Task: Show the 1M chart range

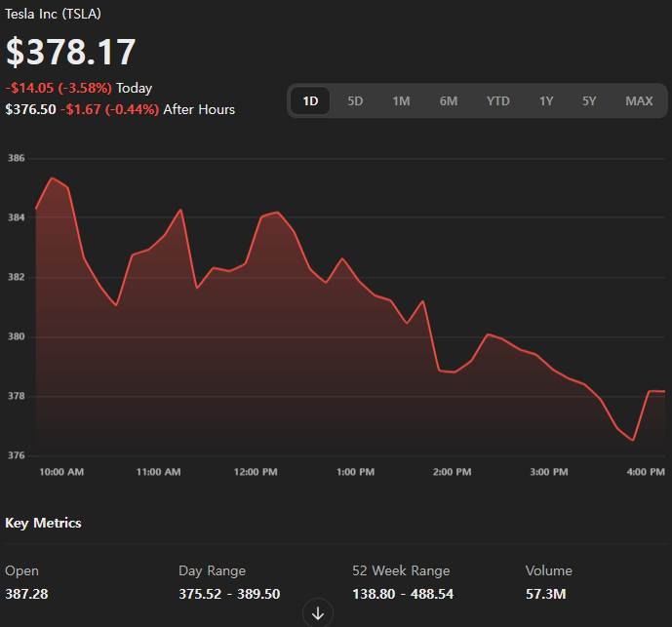Action: (x=401, y=101)
